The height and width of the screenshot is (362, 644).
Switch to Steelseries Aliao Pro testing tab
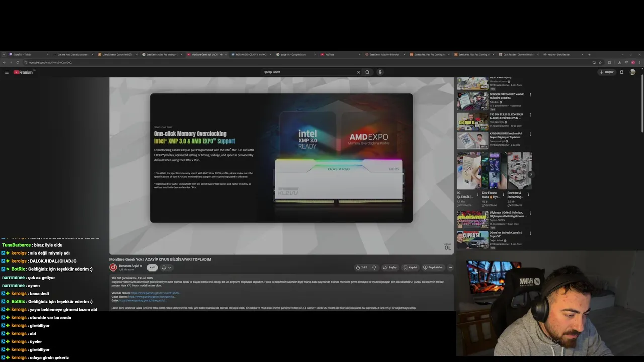point(161,54)
